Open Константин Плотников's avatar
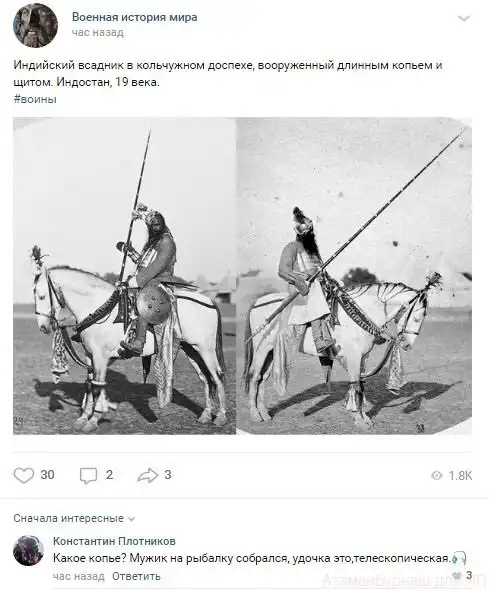 pyautogui.click(x=29, y=550)
